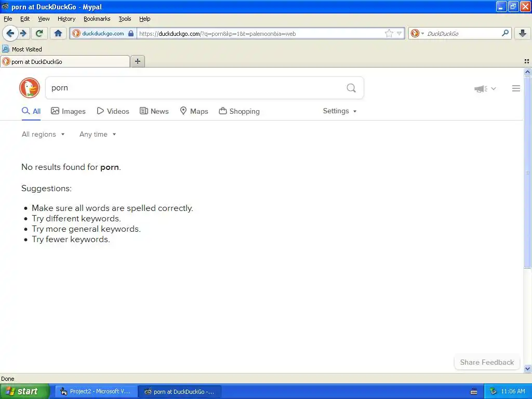532x399 pixels.
Task: Open the browser home page
Action: coord(58,33)
